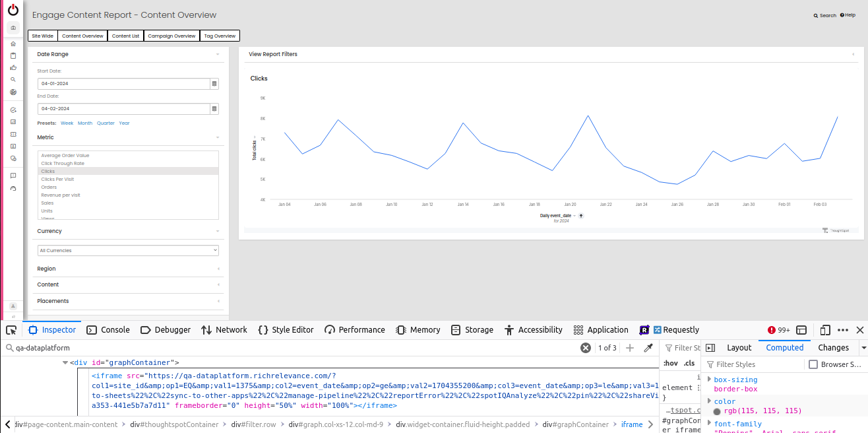Open the Debugger devtools tab
The image size is (868, 433).
[x=166, y=330]
